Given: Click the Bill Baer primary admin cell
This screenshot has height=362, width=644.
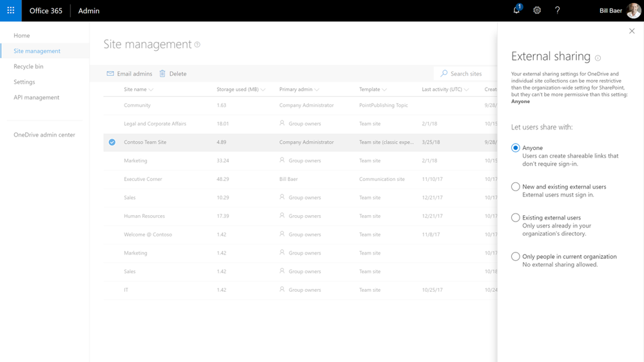Looking at the screenshot, I should 289,179.
